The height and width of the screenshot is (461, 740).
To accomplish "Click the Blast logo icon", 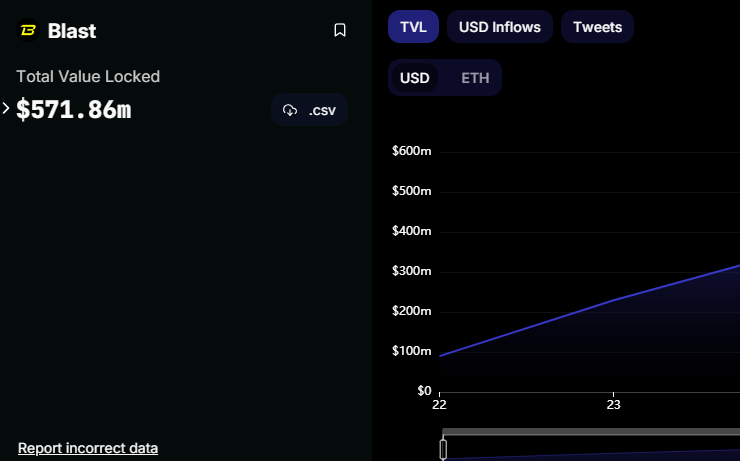I will [x=28, y=30].
